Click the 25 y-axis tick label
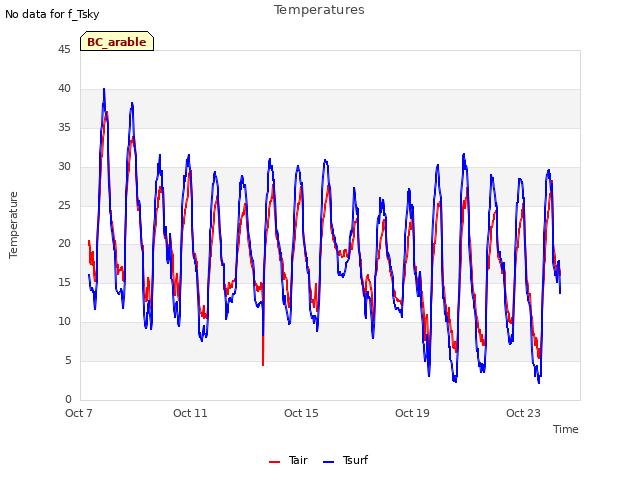Viewport: 640px width, 480px height. [x=64, y=205]
